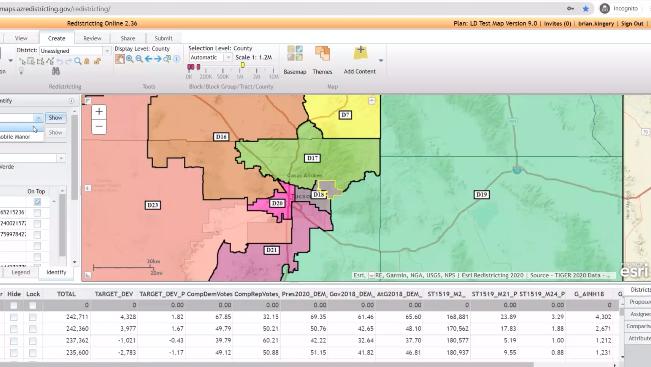This screenshot has width=651, height=367.
Task: Expand the Add Content dropdown arrow
Action: (x=381, y=61)
